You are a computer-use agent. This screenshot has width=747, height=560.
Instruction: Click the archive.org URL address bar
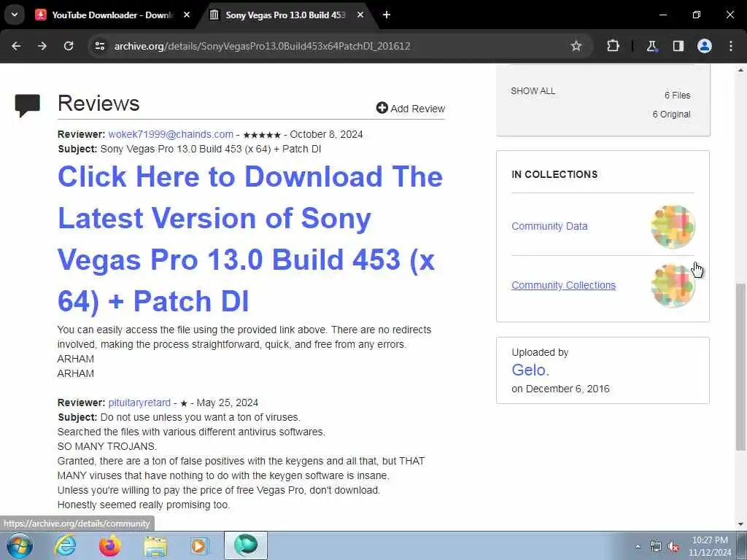click(x=262, y=46)
